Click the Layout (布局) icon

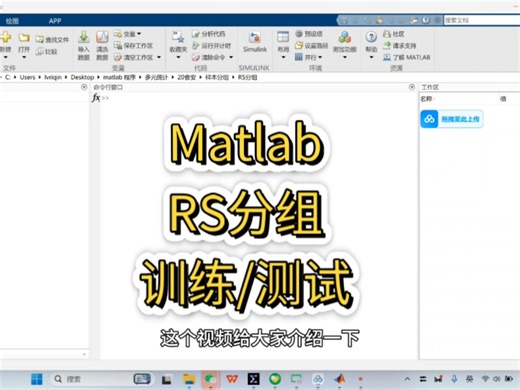pos(283,37)
